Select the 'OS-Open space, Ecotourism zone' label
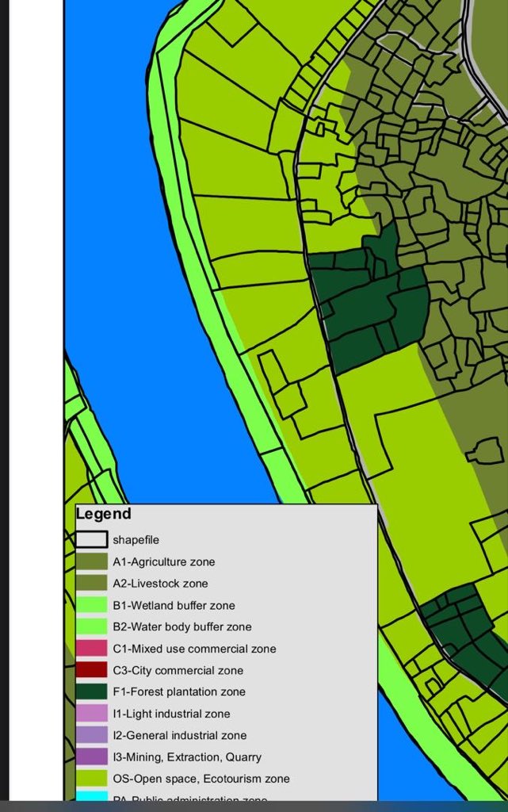The width and height of the screenshot is (508, 812). pos(201,779)
